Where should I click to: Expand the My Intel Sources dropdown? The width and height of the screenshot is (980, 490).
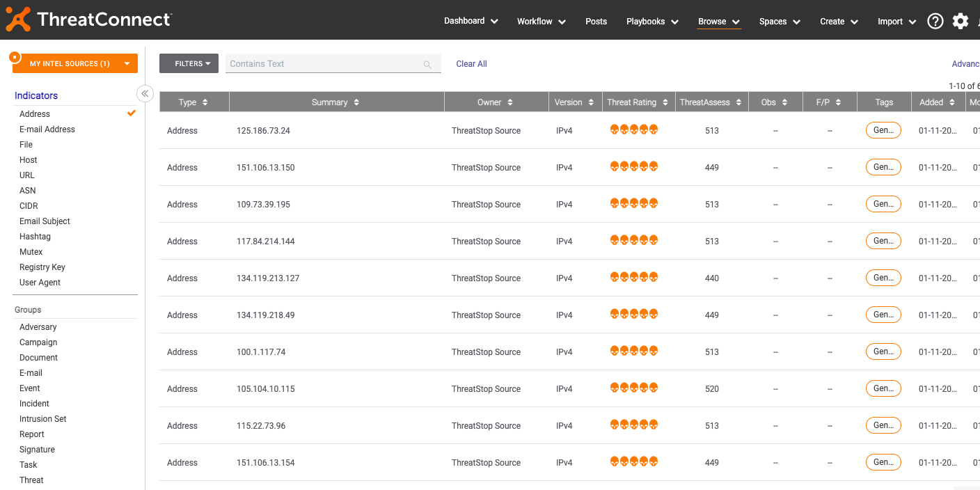coord(127,63)
